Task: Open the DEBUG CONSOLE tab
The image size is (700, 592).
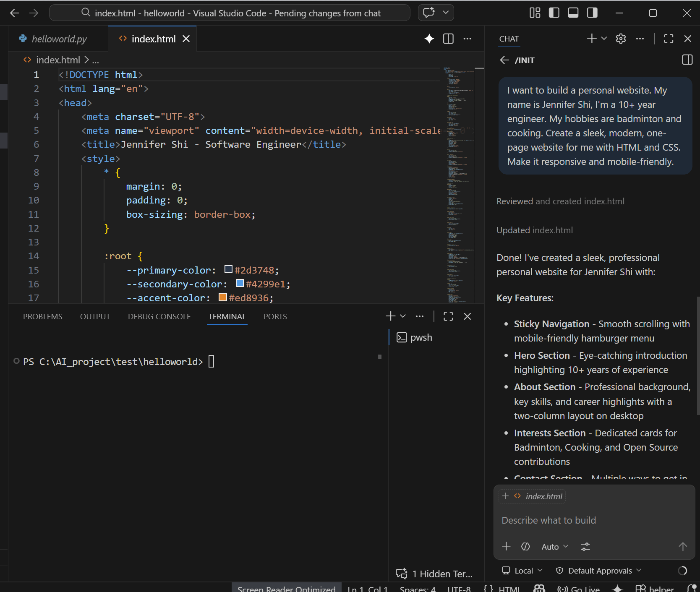Action: 159,317
